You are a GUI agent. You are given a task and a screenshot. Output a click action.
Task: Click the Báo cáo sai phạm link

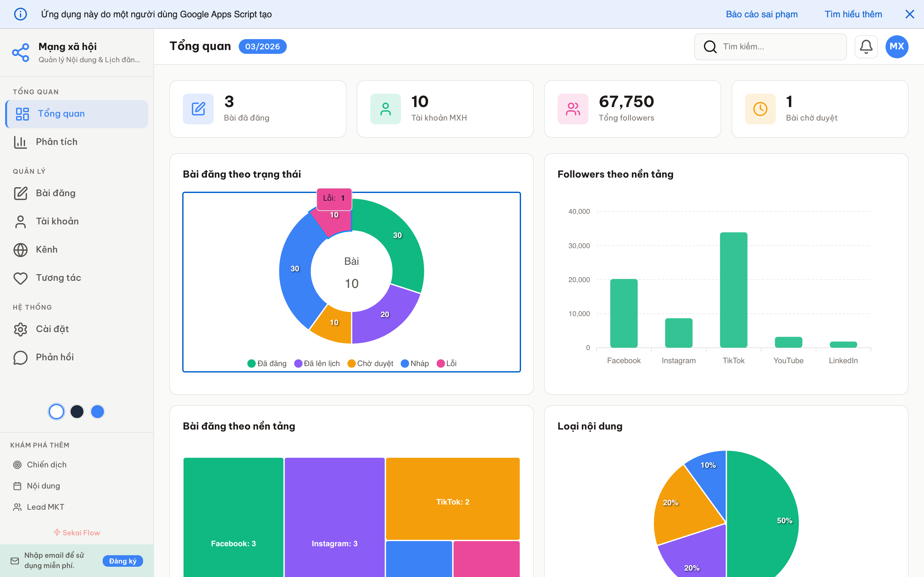click(761, 14)
